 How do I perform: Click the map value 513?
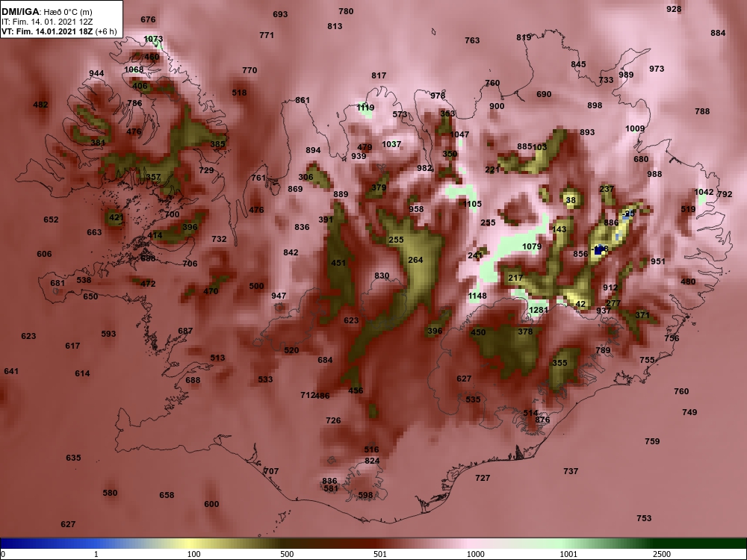[x=217, y=358]
